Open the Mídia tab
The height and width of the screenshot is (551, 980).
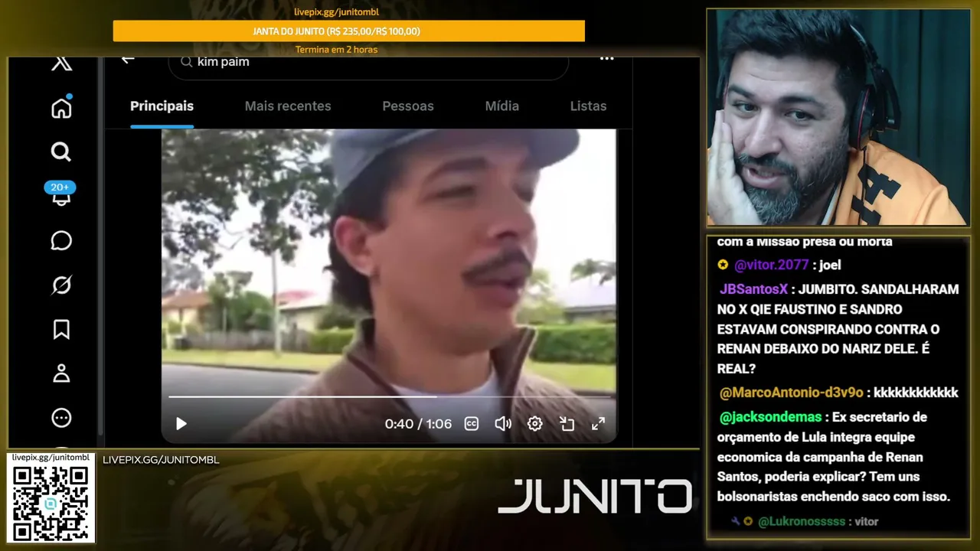point(502,106)
